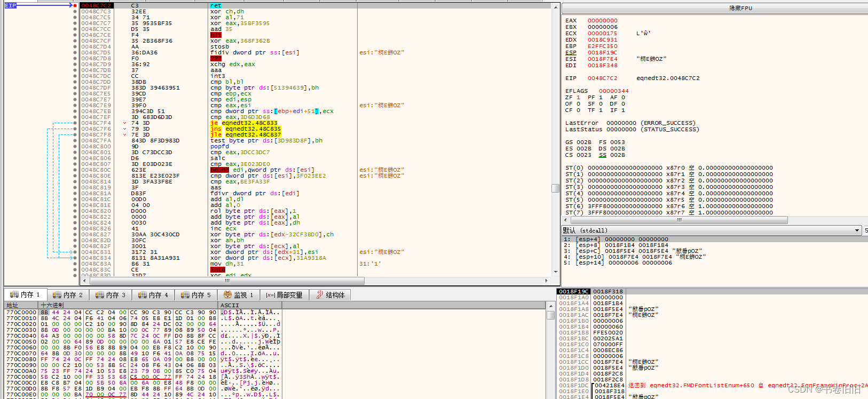868x399 pixels.
Task: Select the EBX register value 00000006
Action: (x=603, y=27)
